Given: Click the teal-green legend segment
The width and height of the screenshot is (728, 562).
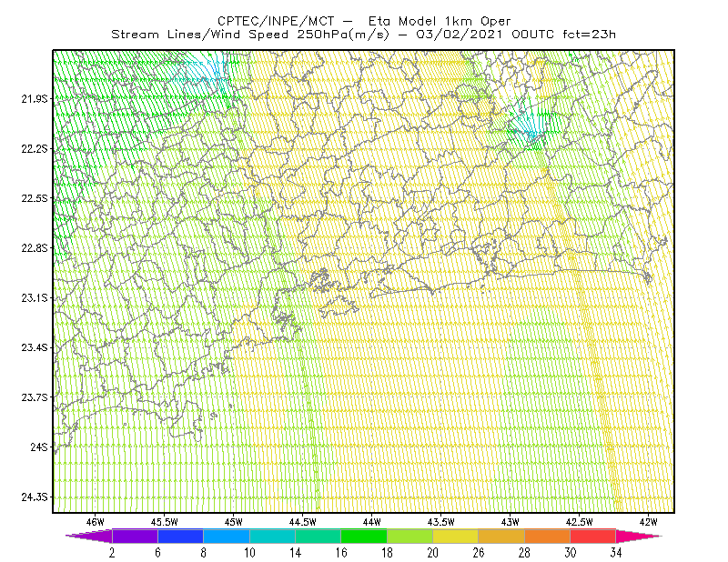Looking at the screenshot, I should 318,536.
